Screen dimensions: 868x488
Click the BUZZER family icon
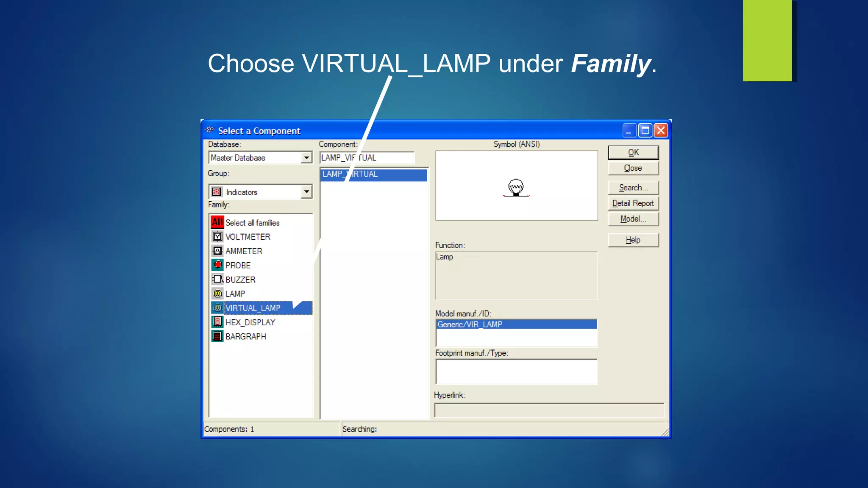click(217, 279)
